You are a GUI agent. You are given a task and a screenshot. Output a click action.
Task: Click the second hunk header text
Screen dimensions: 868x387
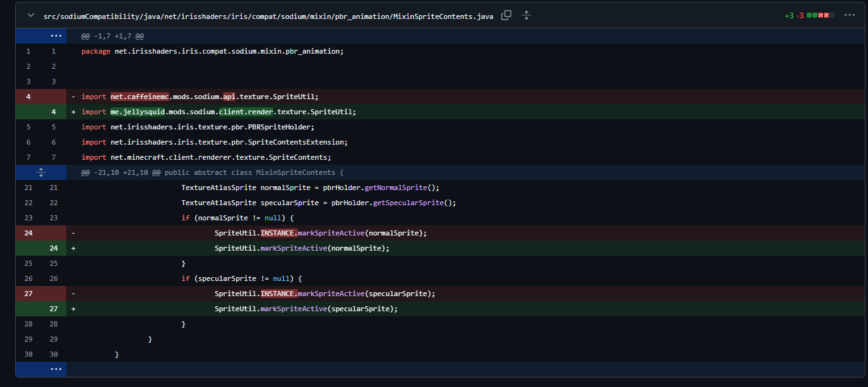click(212, 172)
